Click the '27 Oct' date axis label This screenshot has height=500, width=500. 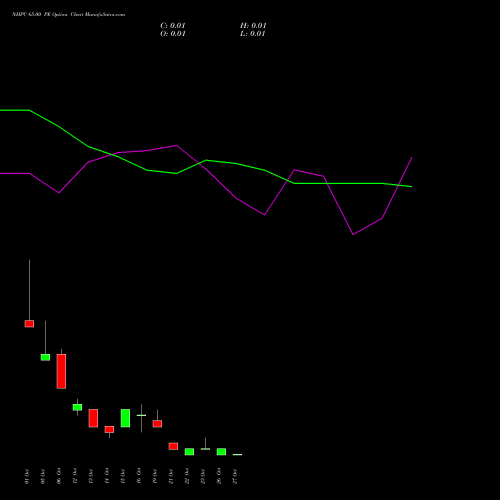coord(235,476)
